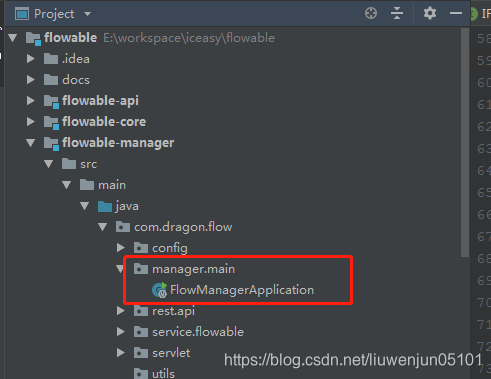Click the .idea folder icon

point(51,59)
